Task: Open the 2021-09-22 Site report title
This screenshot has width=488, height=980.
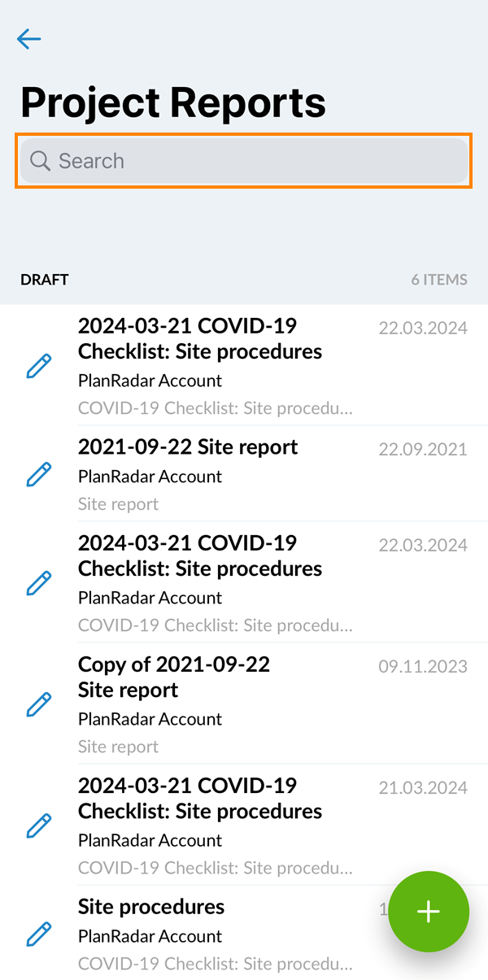Action: pyautogui.click(x=188, y=446)
